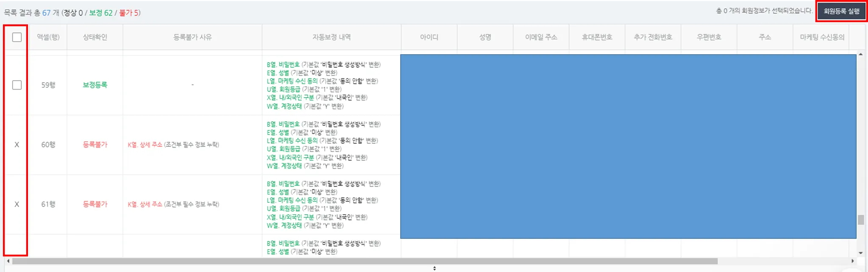Click the 성명 column header
This screenshot has height=272, width=868.
pos(485,37)
